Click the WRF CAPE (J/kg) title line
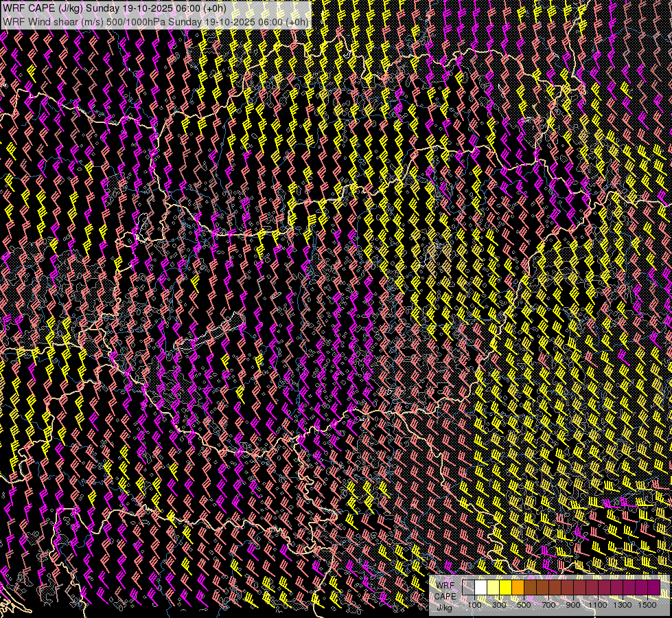The width and height of the screenshot is (672, 618). 113,7
